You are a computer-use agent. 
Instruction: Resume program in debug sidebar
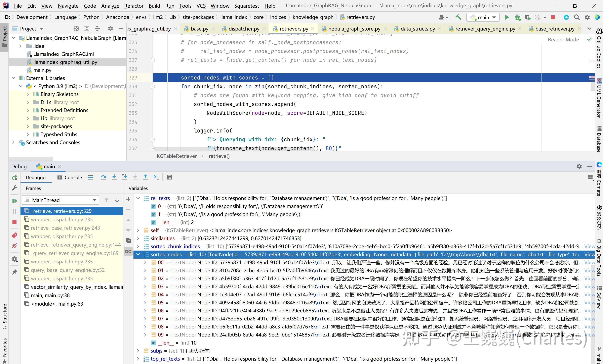[x=14, y=201]
